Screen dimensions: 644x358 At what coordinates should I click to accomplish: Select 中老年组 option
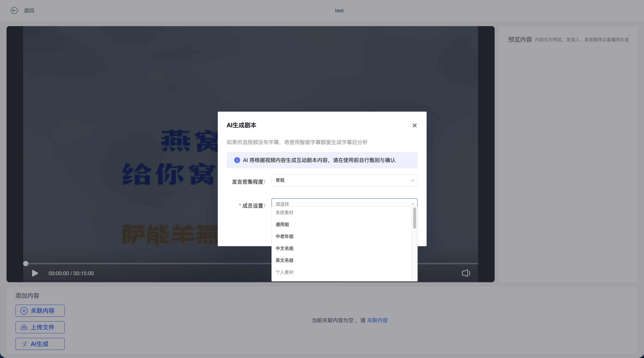[342, 236]
